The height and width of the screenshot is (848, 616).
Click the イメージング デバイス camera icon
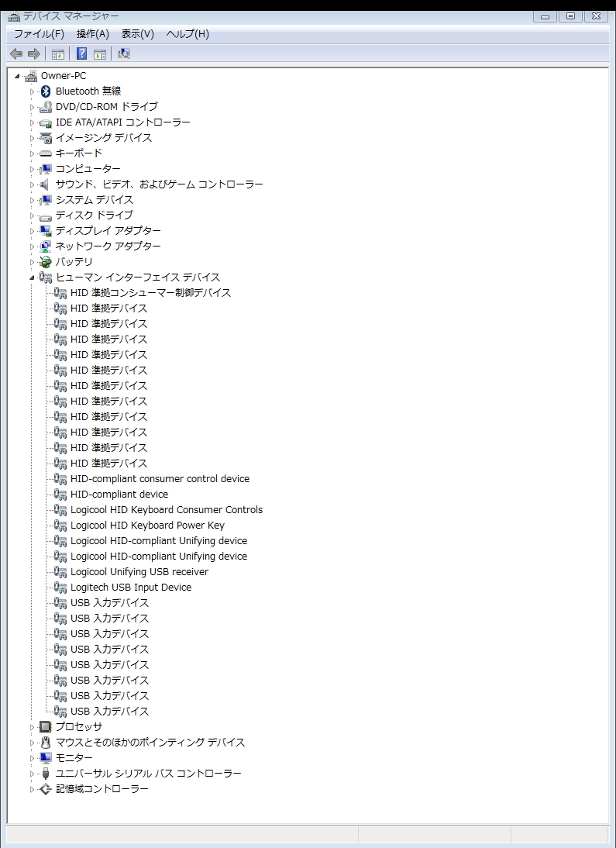point(46,138)
